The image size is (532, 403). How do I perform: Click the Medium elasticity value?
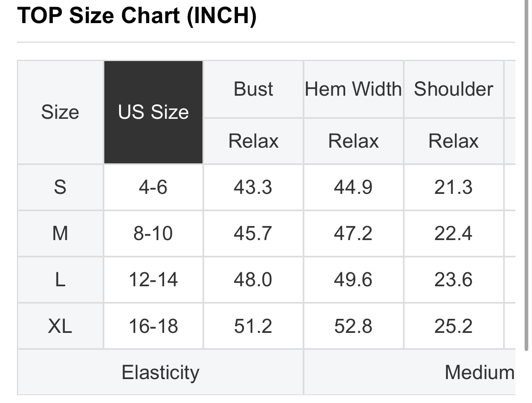click(480, 372)
